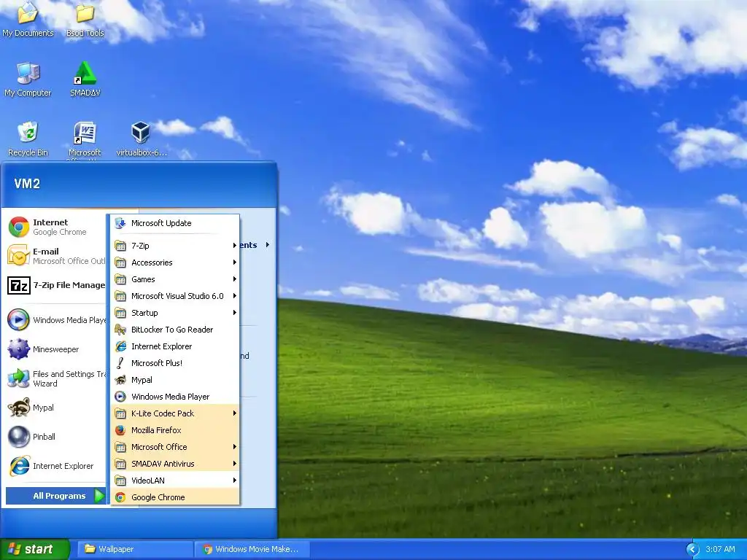This screenshot has height=560, width=747.
Task: Click the Minesweeper mine icon
Action: 18,349
